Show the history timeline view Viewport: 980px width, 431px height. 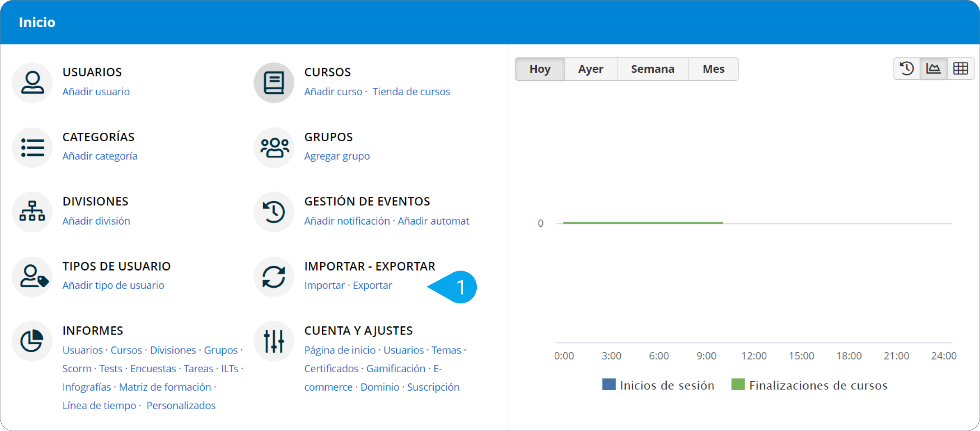(x=906, y=69)
